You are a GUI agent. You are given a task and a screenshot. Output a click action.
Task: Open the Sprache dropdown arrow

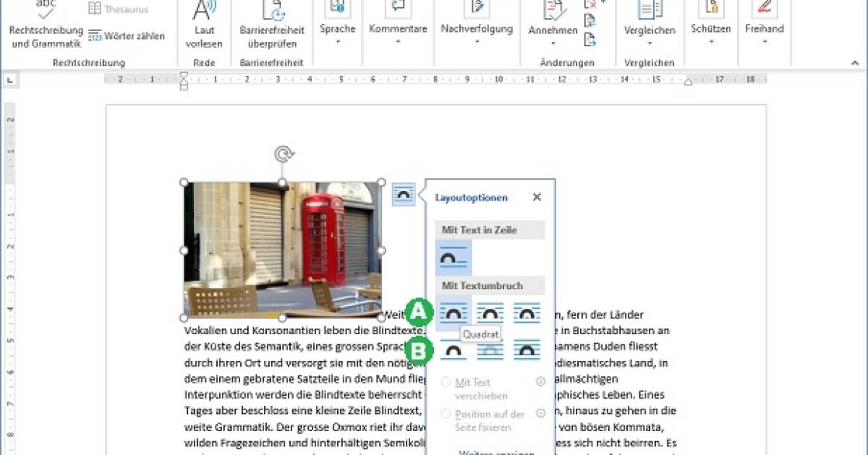click(x=337, y=43)
